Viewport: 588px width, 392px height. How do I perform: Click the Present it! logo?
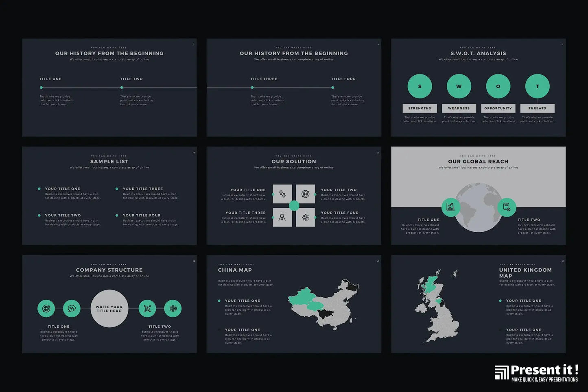pyautogui.click(x=536, y=373)
